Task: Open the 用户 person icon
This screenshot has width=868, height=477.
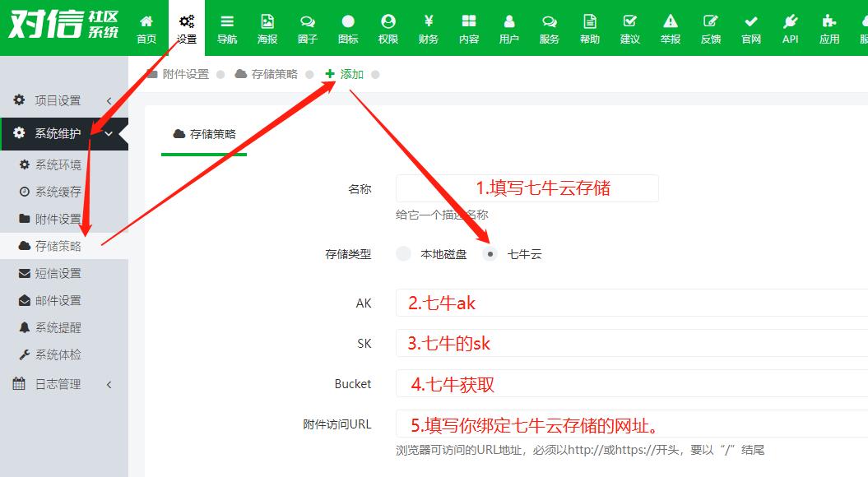Action: pyautogui.click(x=508, y=21)
